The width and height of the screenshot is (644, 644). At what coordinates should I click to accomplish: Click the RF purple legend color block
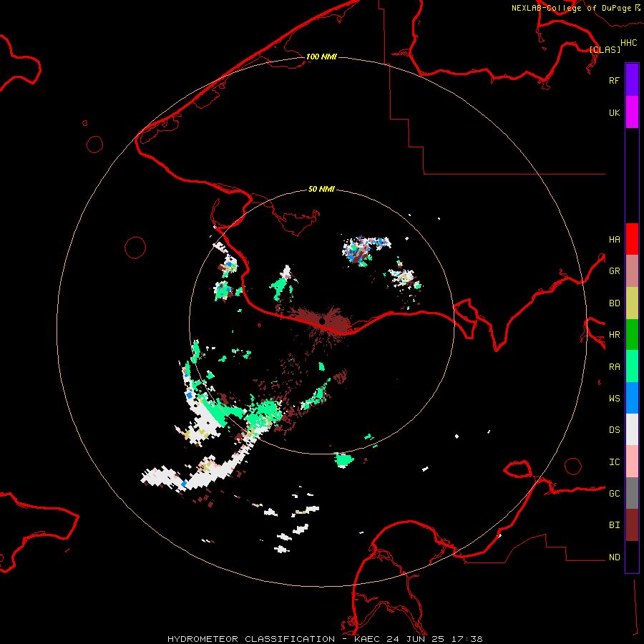click(x=632, y=80)
